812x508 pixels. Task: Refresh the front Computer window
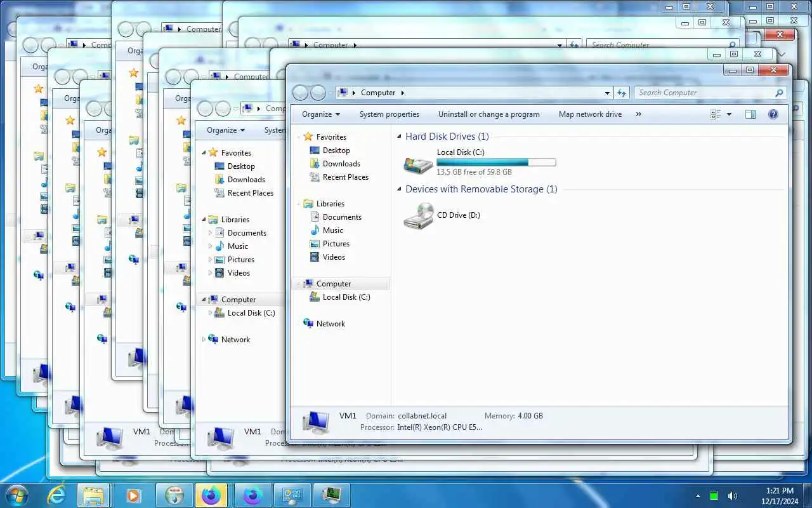point(622,93)
